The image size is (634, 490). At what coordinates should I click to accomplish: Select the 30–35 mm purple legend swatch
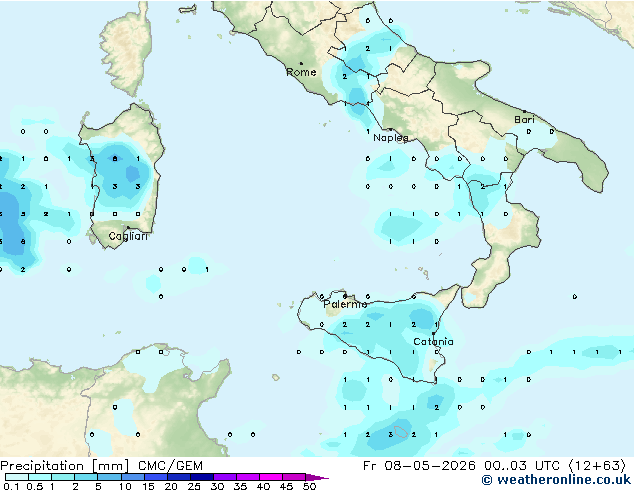(224, 477)
